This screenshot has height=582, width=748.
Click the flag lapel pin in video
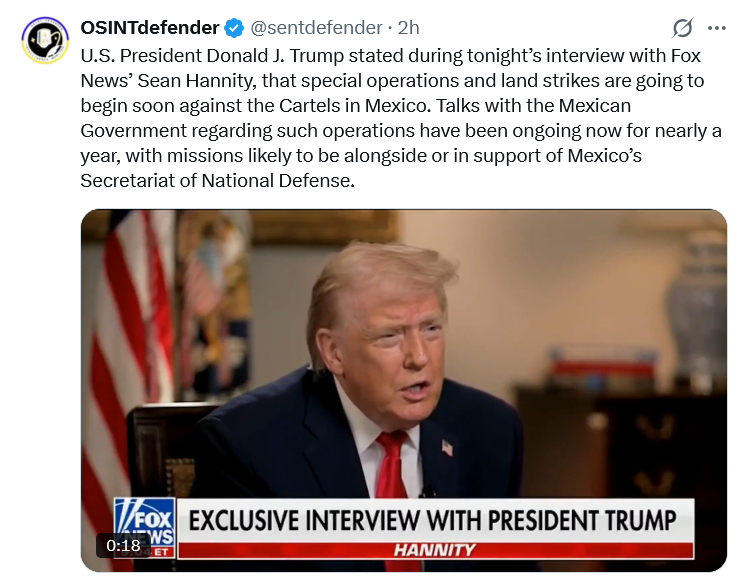447,448
